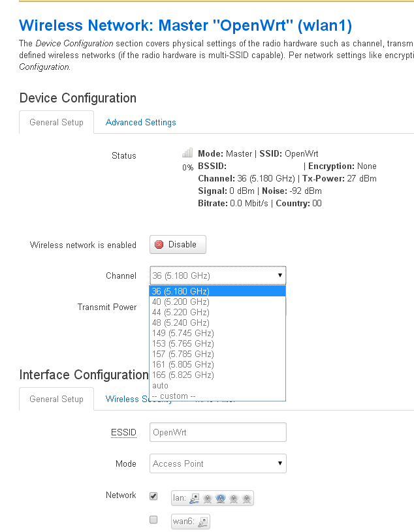Choose the auto channel option
The width and height of the screenshot is (414, 532).
click(217, 386)
